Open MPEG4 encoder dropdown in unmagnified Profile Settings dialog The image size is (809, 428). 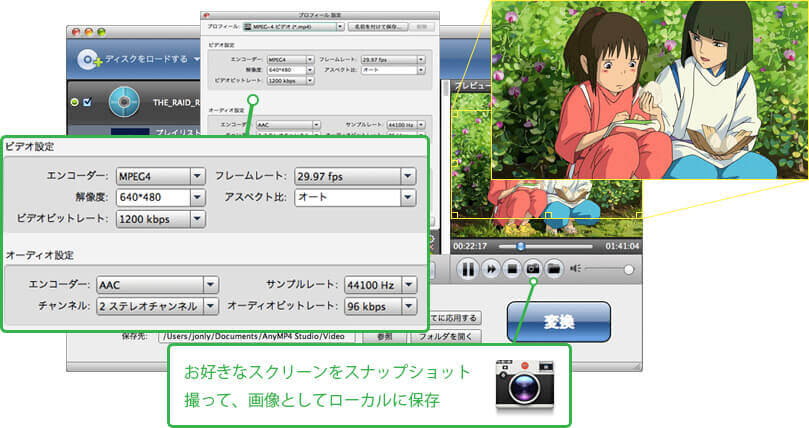point(290,60)
